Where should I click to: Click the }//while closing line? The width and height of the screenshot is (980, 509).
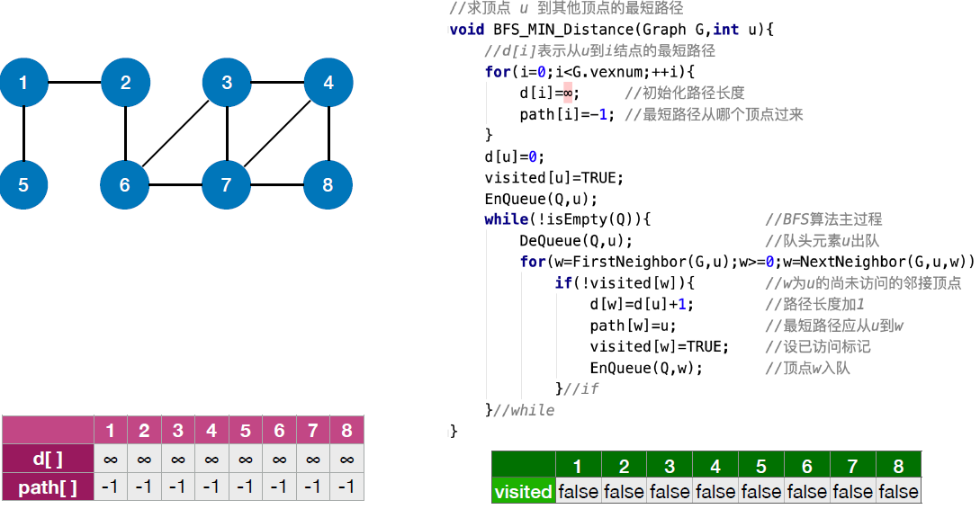519,410
